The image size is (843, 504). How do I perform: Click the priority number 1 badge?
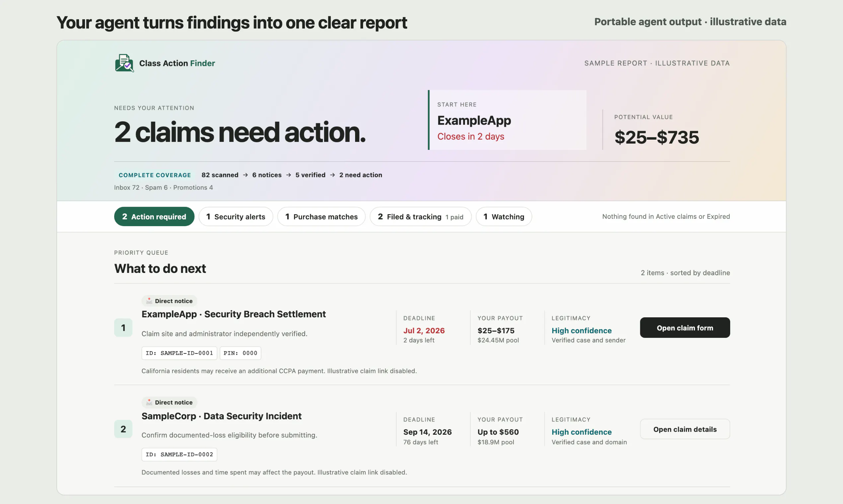(x=123, y=328)
